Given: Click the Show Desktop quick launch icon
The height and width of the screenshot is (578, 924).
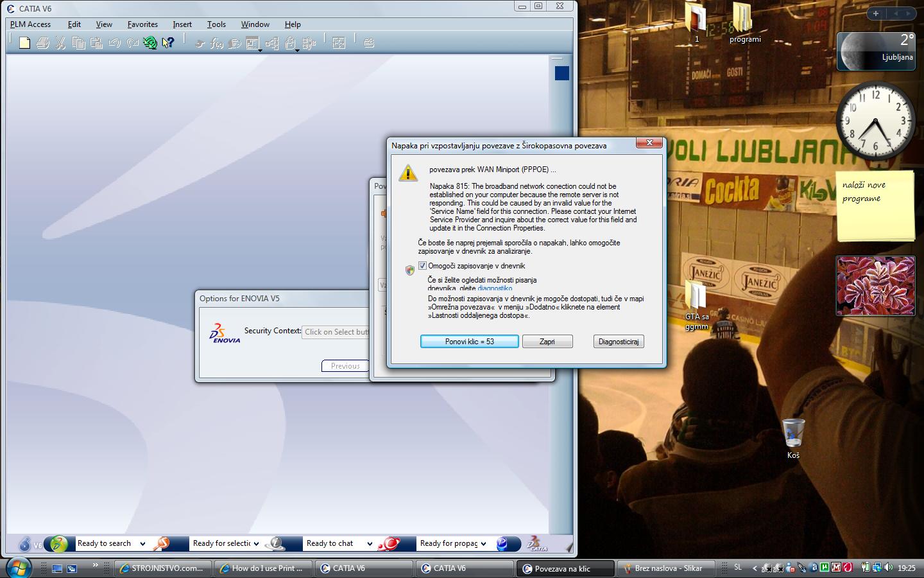Looking at the screenshot, I should [x=57, y=568].
